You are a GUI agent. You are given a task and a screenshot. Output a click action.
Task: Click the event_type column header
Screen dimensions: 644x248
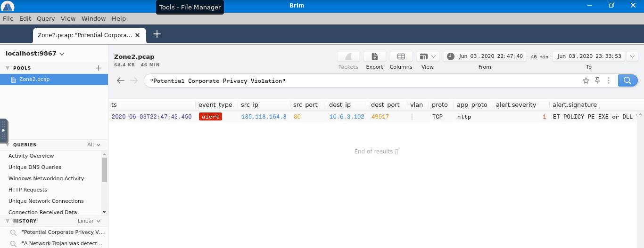[x=215, y=104]
